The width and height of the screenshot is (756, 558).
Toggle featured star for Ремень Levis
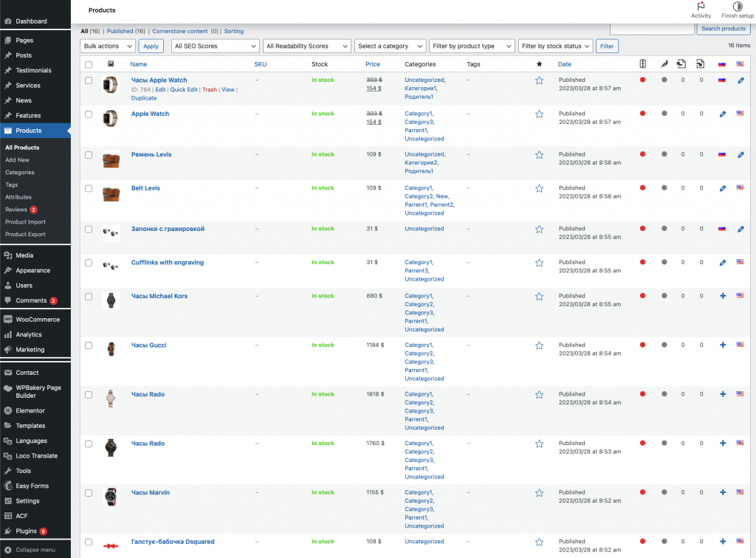click(x=539, y=155)
